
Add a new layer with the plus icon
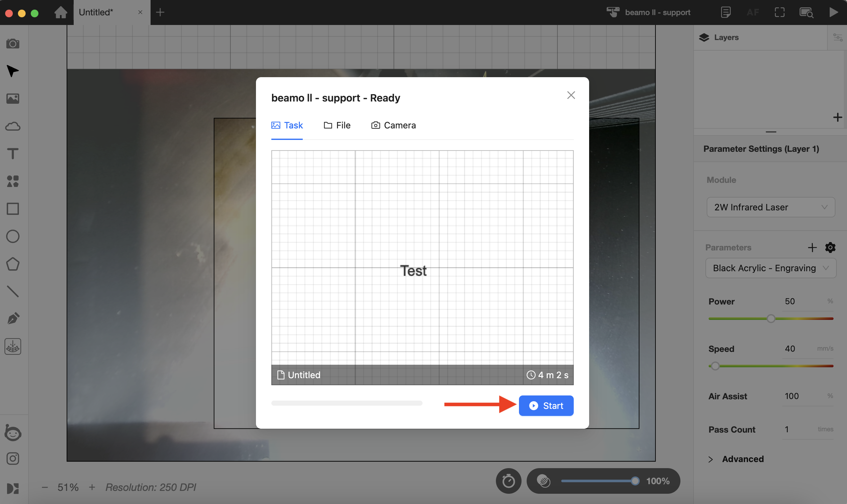837,118
